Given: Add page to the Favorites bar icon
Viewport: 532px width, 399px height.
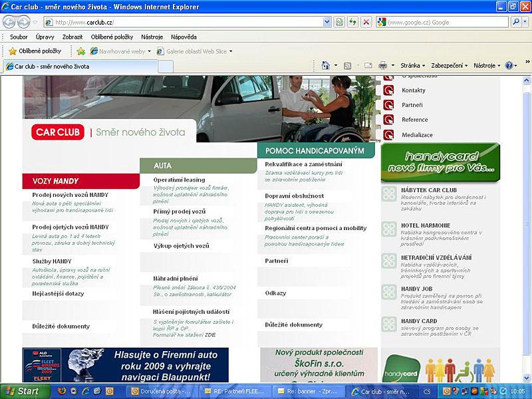Looking at the screenshot, I should tap(80, 51).
